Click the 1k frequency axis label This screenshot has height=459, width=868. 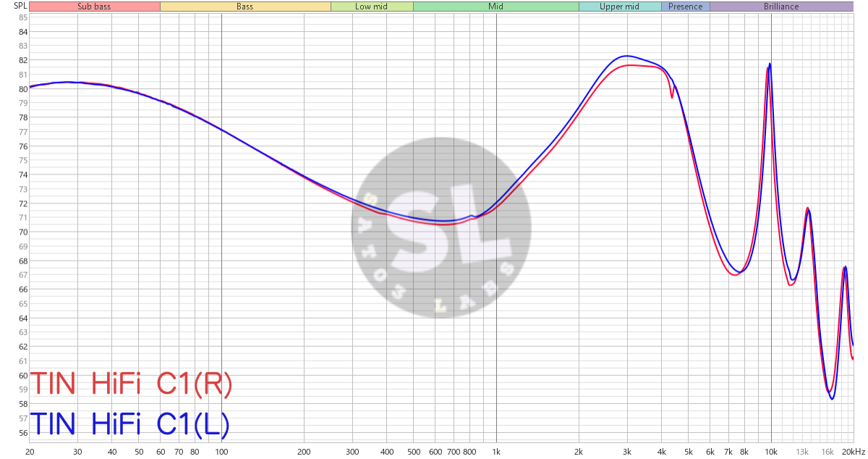(x=496, y=452)
